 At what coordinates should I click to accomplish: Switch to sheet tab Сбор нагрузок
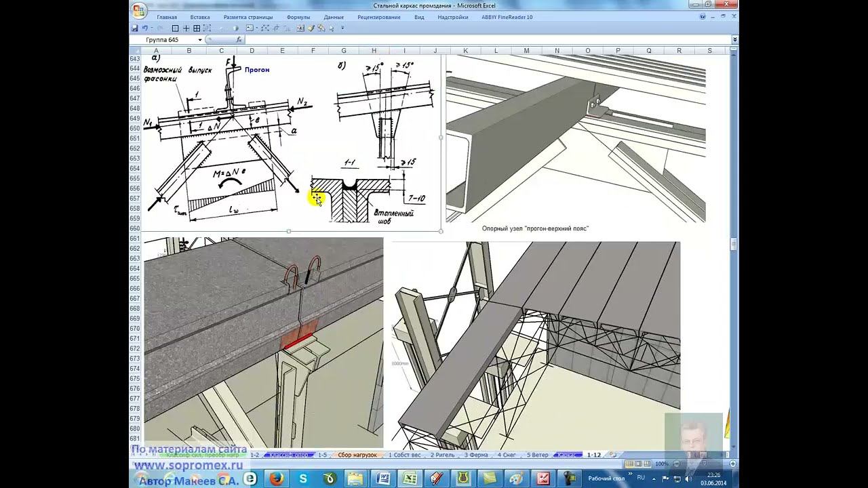pos(357,455)
